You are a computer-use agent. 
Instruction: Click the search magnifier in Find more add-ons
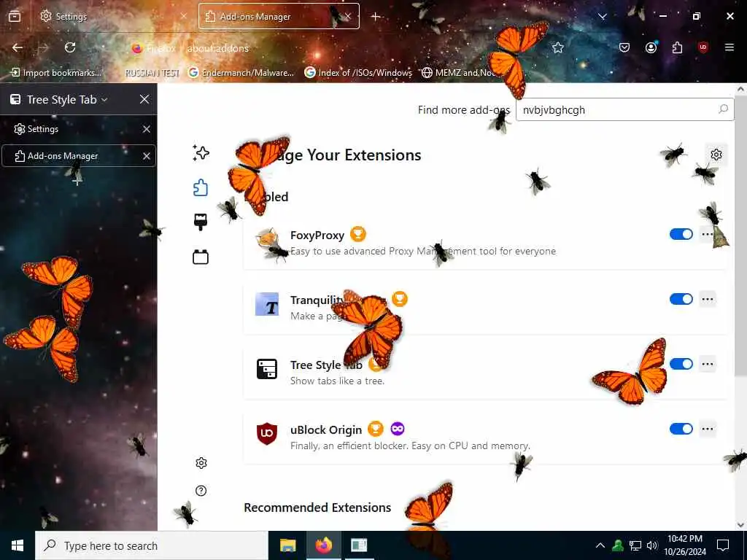tap(723, 109)
